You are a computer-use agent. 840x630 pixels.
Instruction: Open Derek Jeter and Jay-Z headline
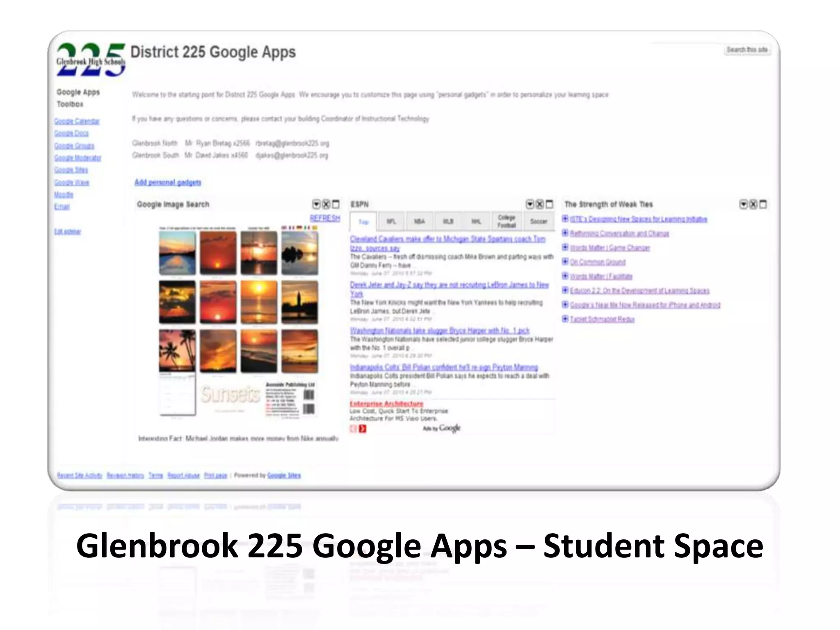(449, 289)
